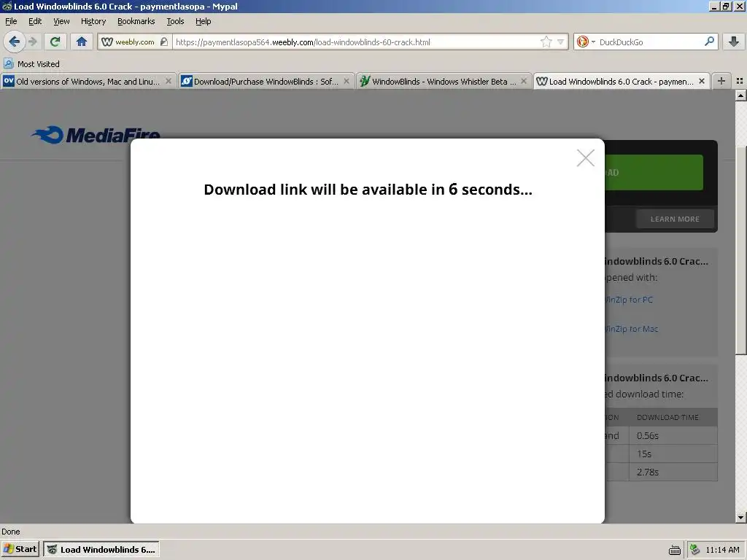Image resolution: width=747 pixels, height=560 pixels.
Task: Open the History menu
Action: pos(93,21)
